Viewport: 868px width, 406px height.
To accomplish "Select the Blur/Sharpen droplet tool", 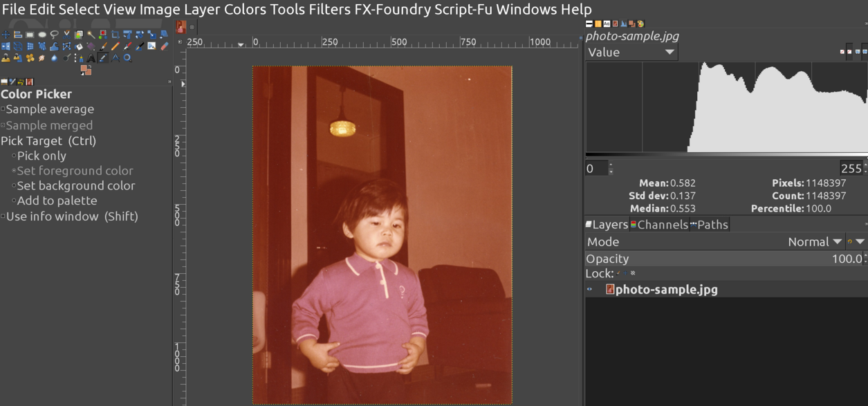I will [54, 58].
